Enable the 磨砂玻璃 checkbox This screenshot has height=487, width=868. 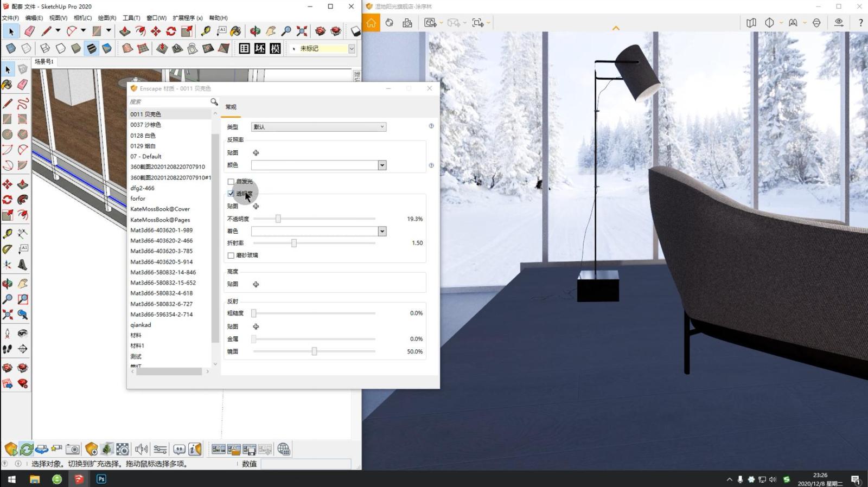tap(231, 255)
